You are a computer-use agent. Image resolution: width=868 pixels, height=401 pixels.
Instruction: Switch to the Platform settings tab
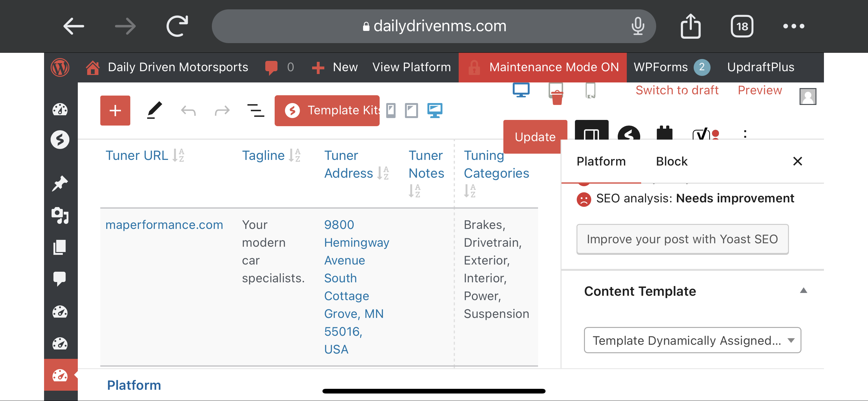(x=601, y=161)
